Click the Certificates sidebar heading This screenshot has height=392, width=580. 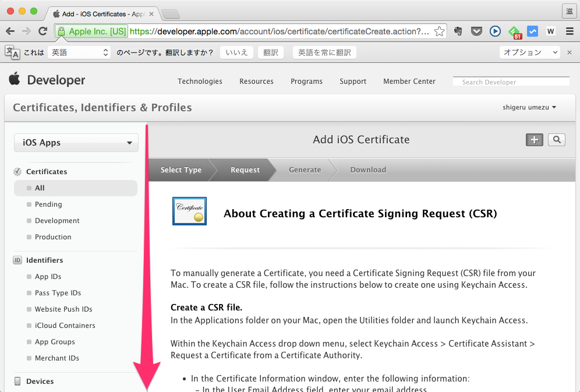point(47,172)
